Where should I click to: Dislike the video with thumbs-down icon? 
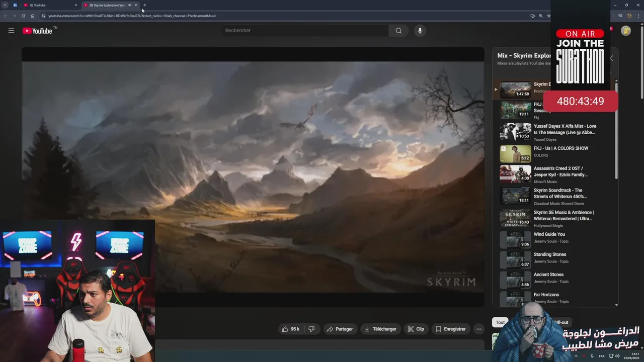pyautogui.click(x=311, y=329)
